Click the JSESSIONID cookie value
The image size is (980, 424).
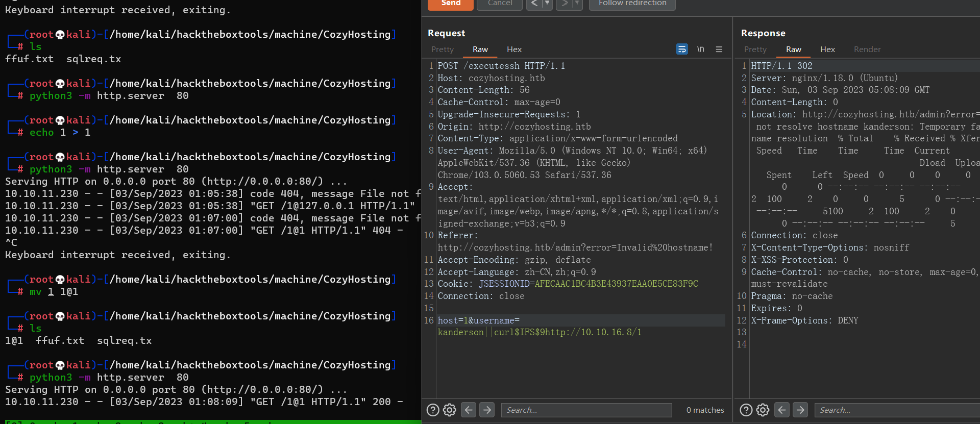tap(616, 284)
